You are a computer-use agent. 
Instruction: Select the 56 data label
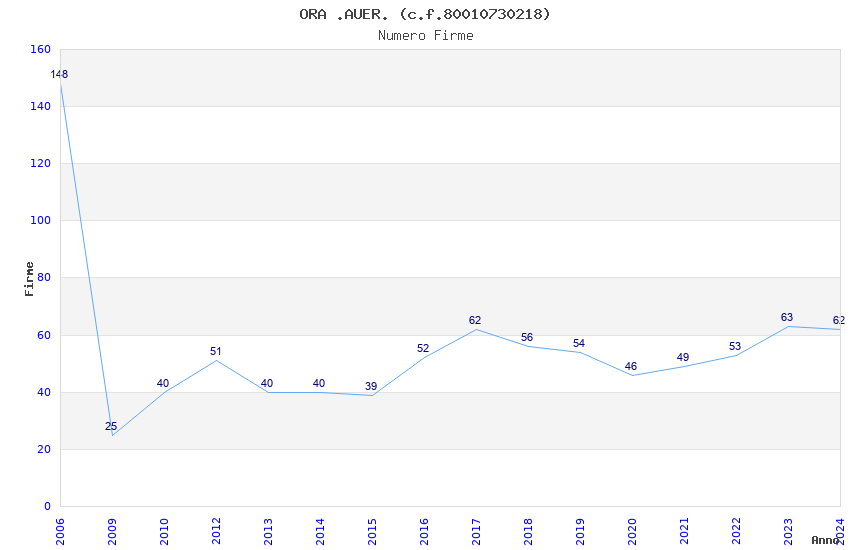(x=527, y=337)
